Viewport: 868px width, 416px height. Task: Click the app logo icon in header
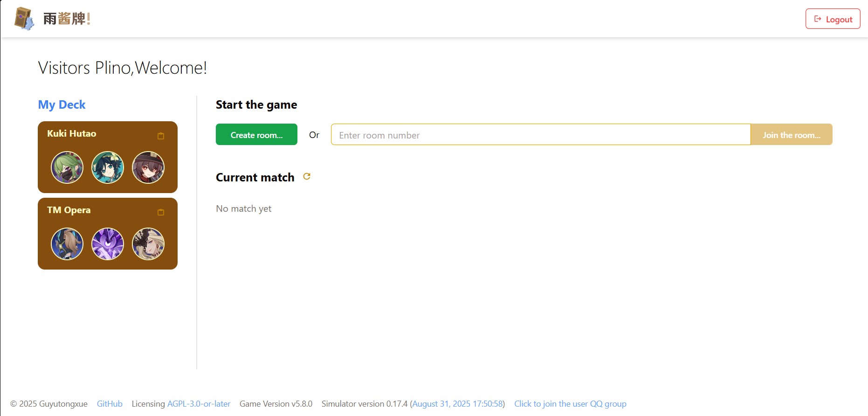pos(24,19)
